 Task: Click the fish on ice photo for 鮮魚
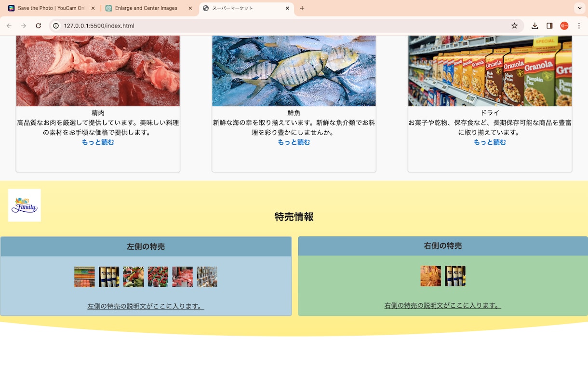(294, 70)
